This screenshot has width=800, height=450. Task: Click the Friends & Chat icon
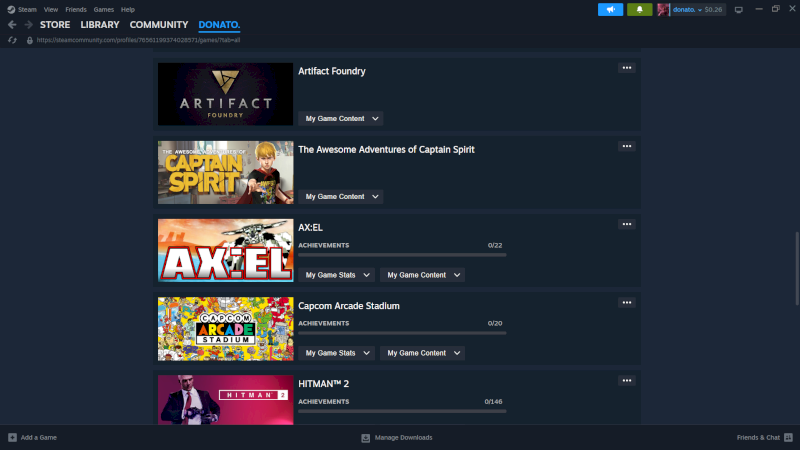tap(788, 437)
